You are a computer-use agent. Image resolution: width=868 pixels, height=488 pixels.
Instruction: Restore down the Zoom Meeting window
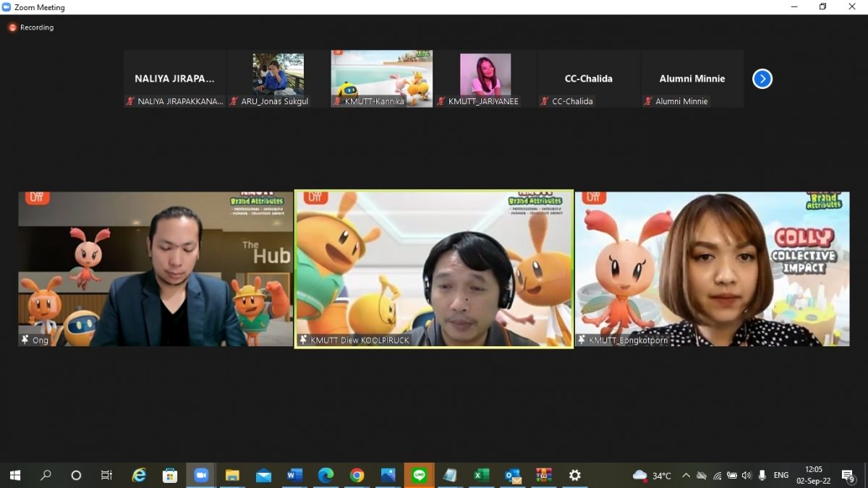[822, 7]
